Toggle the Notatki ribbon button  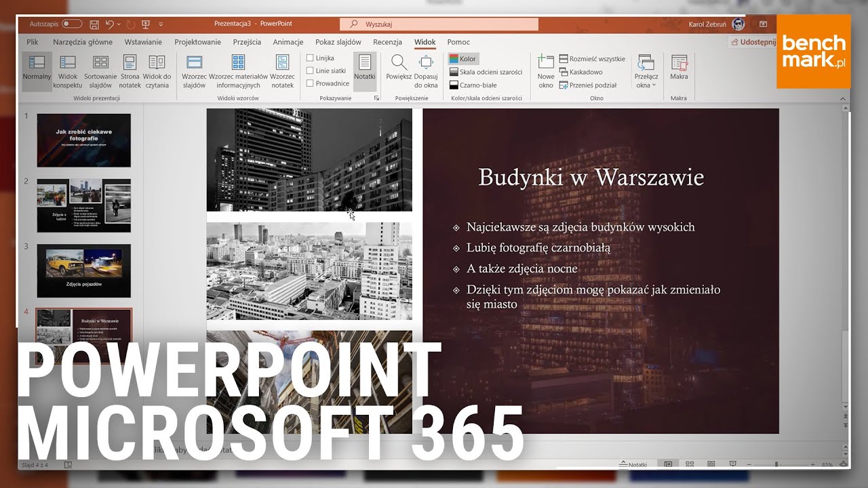pos(364,71)
